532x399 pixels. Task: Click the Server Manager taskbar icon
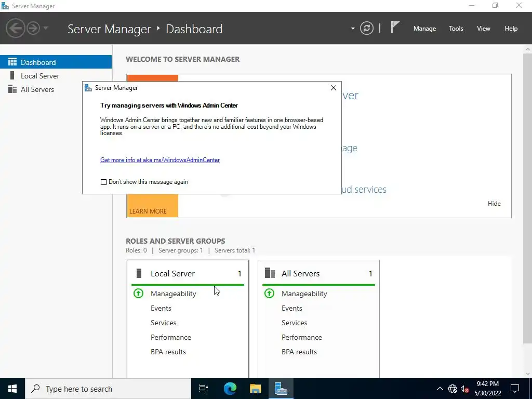[x=281, y=389]
